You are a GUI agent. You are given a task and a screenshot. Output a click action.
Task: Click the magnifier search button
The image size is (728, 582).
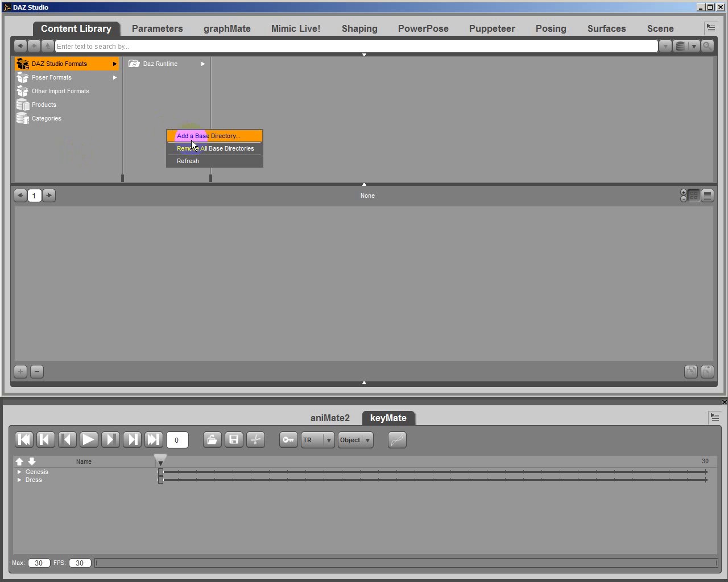pos(708,46)
